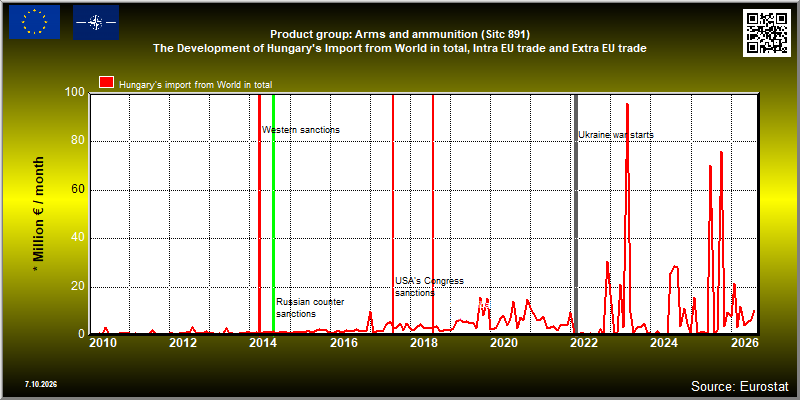Click the subtitle about Hungary's Import development
This screenshot has width=800, height=400.
coord(400,48)
